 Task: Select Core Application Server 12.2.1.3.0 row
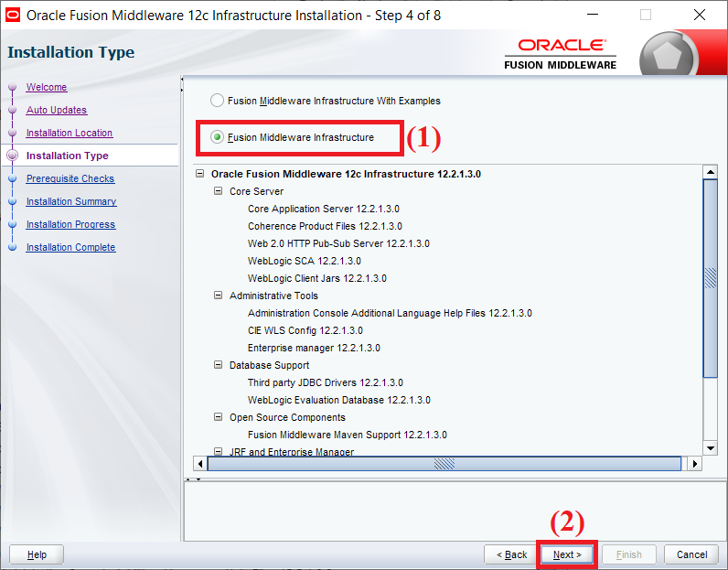323,209
